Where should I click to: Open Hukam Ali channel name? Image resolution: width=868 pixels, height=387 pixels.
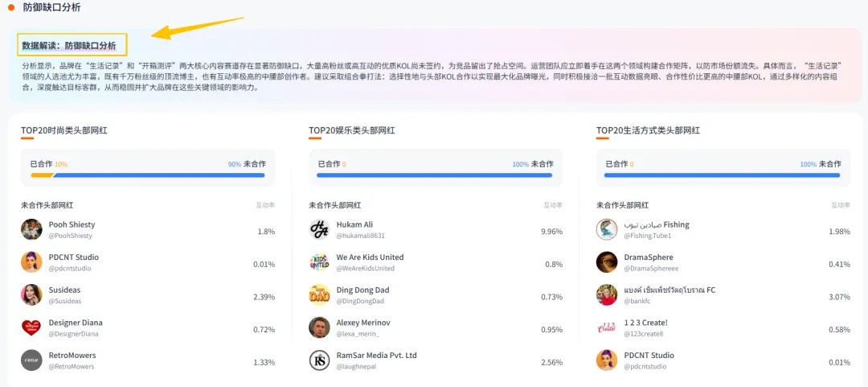(355, 224)
